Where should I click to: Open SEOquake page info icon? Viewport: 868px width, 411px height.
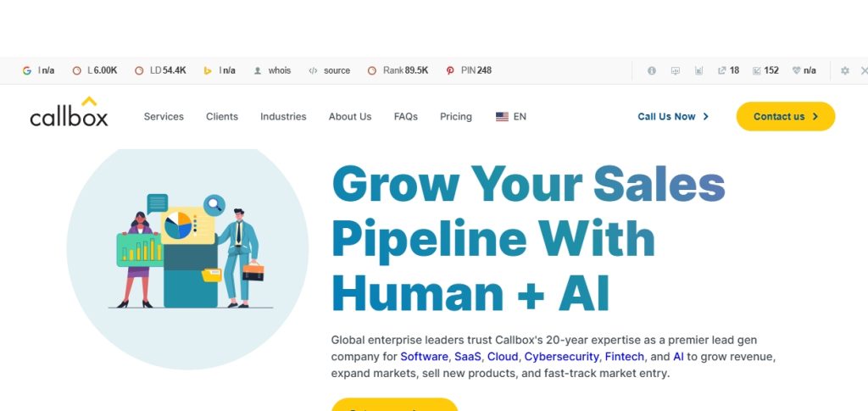point(652,70)
